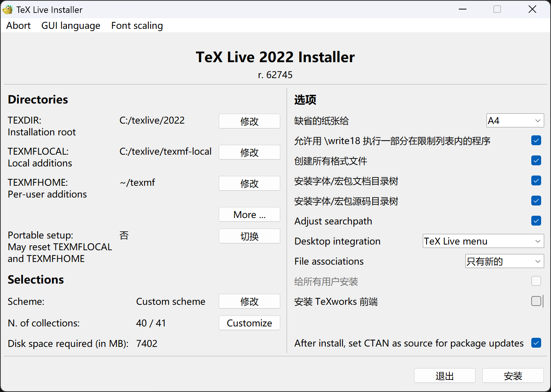
Task: Uncheck CTAN as source for package updates
Action: click(536, 343)
